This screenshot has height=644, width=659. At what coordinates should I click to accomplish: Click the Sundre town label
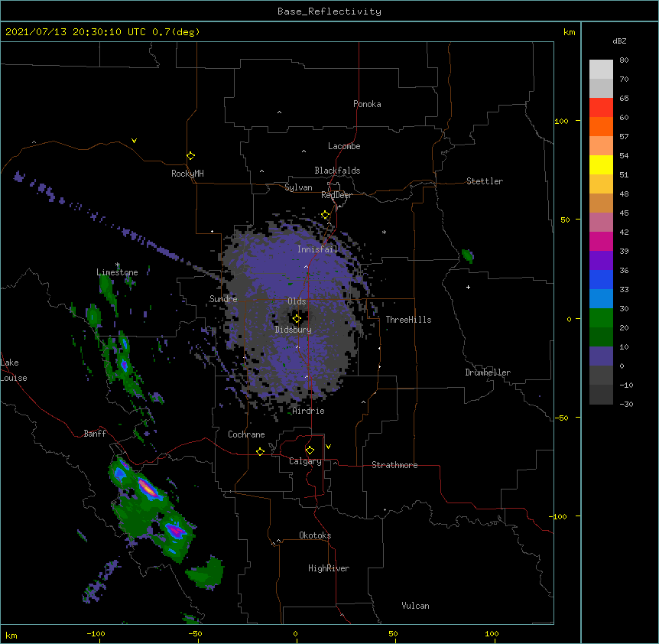[x=223, y=299]
